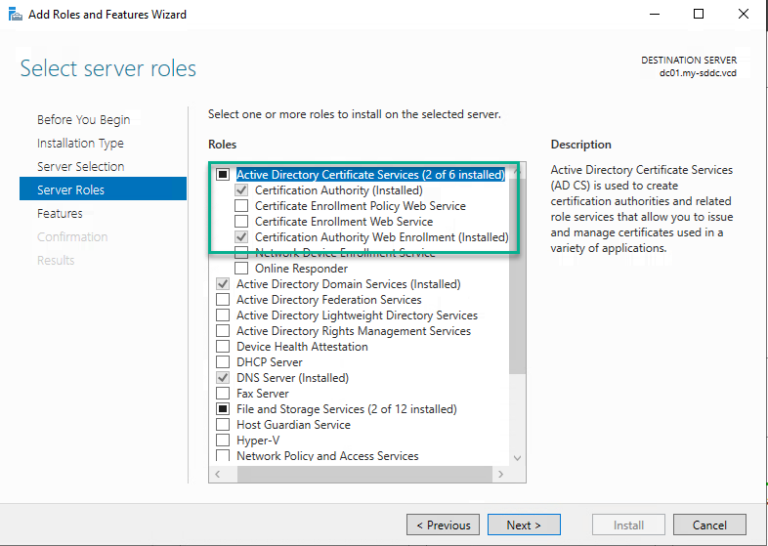Click the Description heading text
Image resolution: width=768 pixels, height=546 pixels.
tap(581, 144)
